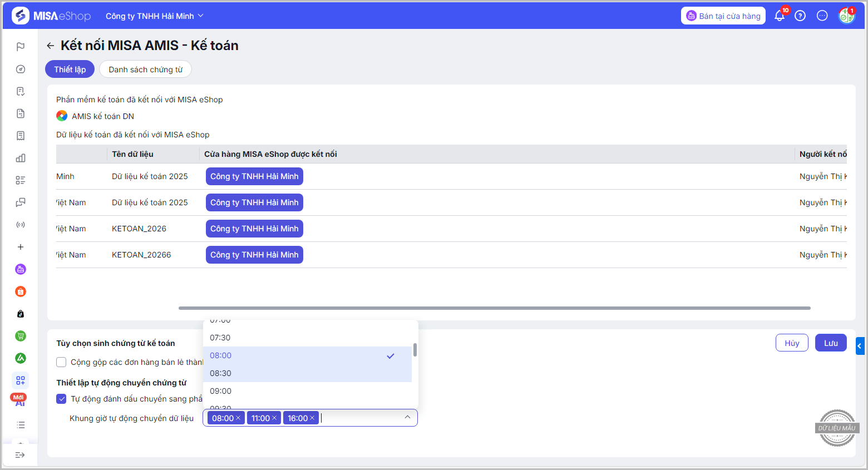
Task: Select the Thiết lập tab
Action: 70,70
